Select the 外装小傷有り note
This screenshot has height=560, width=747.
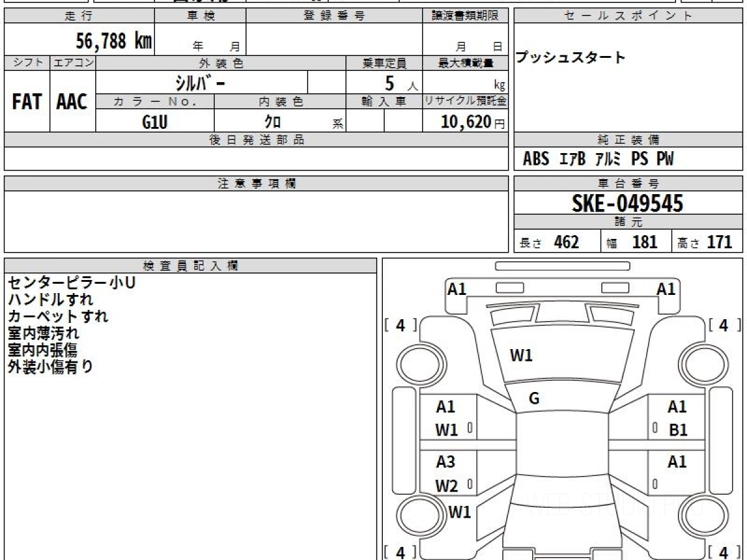click(50, 366)
